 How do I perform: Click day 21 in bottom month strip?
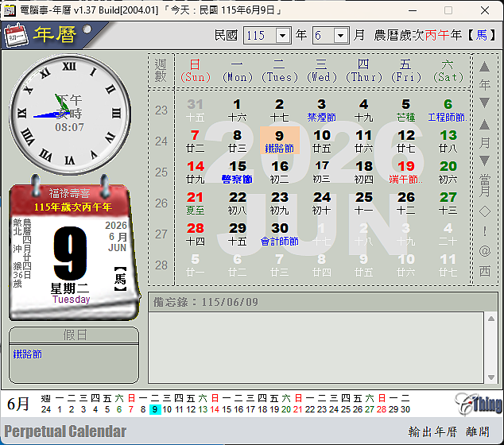point(297,409)
